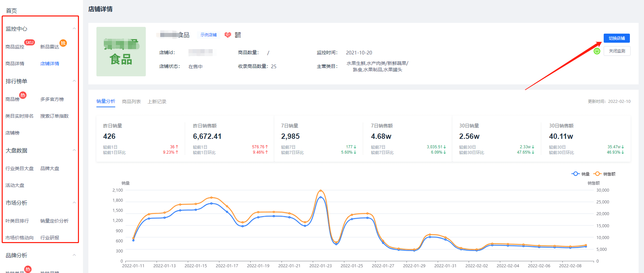
Task: Toggle 销量 series in chart legend
Action: click(x=581, y=174)
